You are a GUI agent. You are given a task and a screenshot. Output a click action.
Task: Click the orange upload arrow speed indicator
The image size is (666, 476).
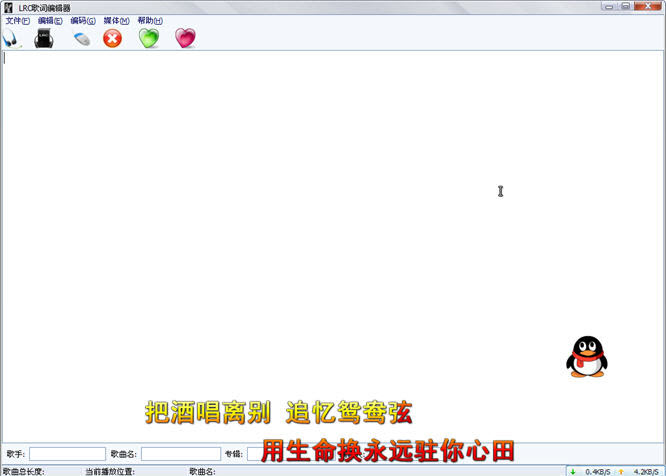[x=621, y=472]
